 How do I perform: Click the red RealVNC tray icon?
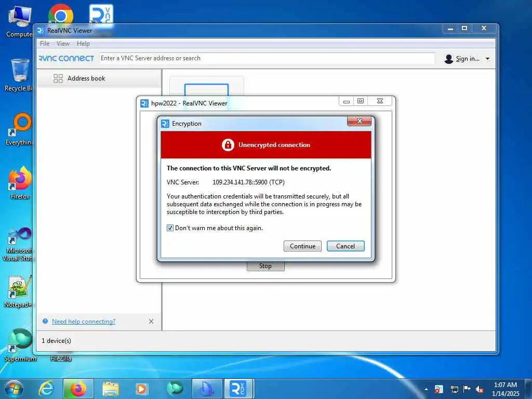438,389
